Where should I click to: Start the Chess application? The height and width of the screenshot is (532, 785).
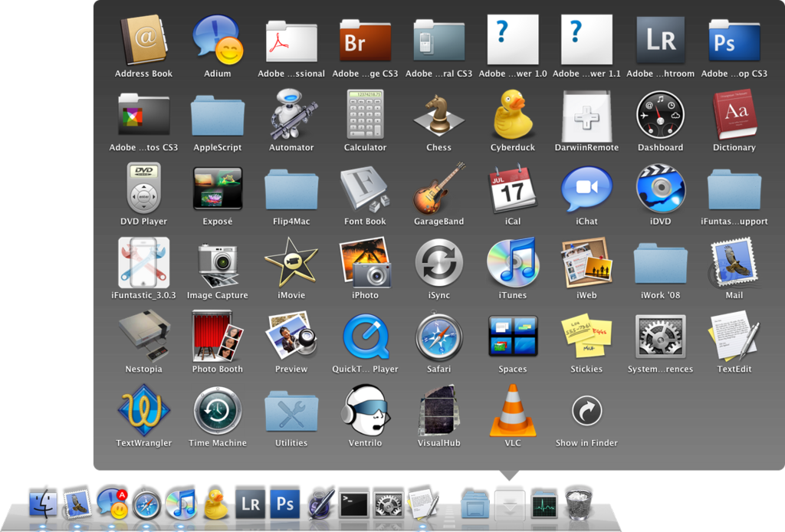[x=439, y=115]
